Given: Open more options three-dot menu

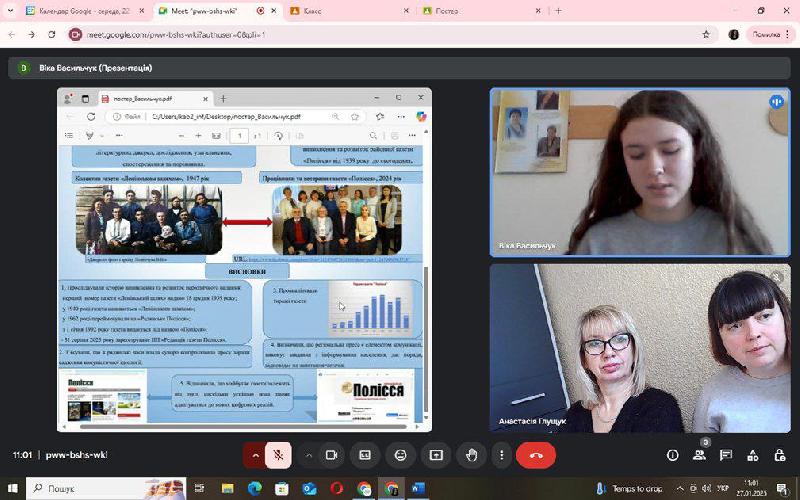Looking at the screenshot, I should 501,455.
